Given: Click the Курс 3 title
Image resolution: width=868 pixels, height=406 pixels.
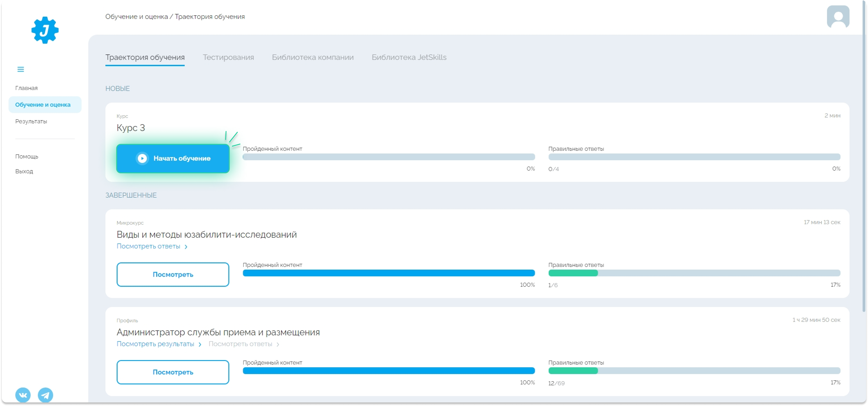Looking at the screenshot, I should click(x=131, y=128).
